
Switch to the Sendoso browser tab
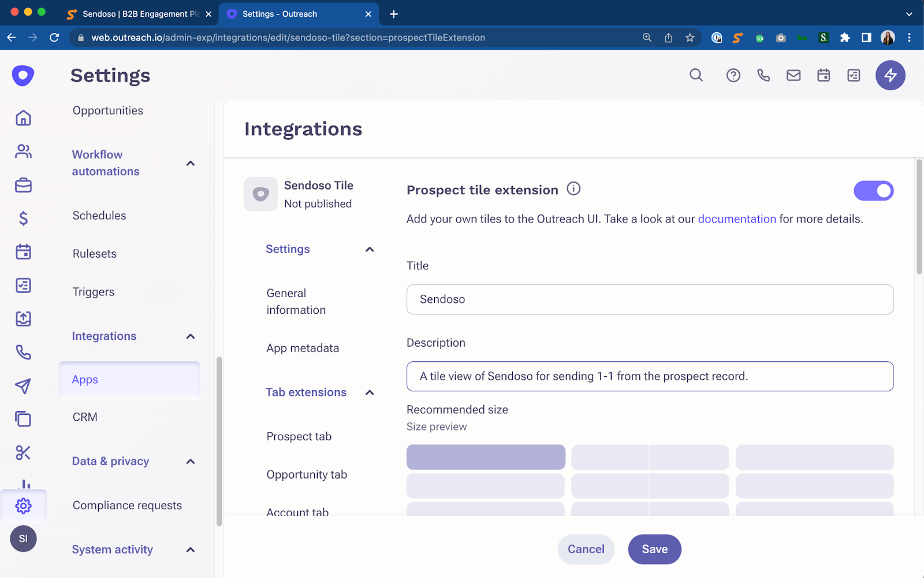pyautogui.click(x=139, y=14)
